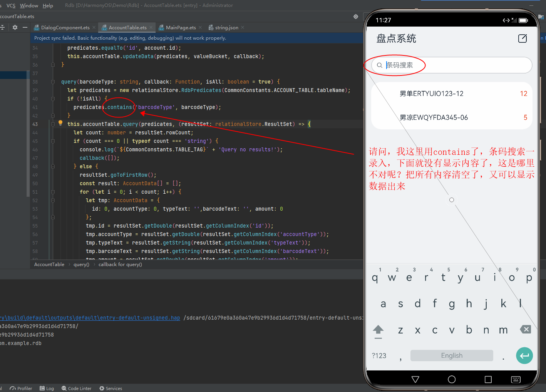Screen dimensions: 546x392
Task: Tap the battery icon in phone status bar
Action: tap(523, 20)
